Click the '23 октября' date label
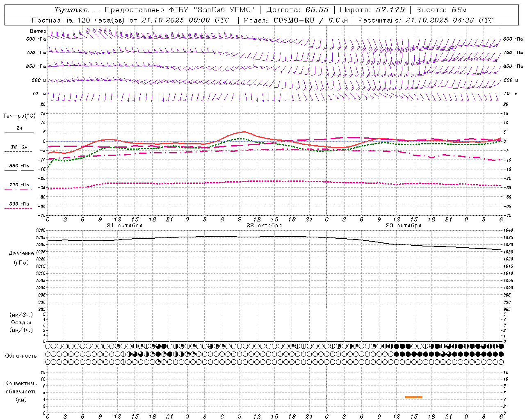The image size is (525, 420). pos(404,226)
